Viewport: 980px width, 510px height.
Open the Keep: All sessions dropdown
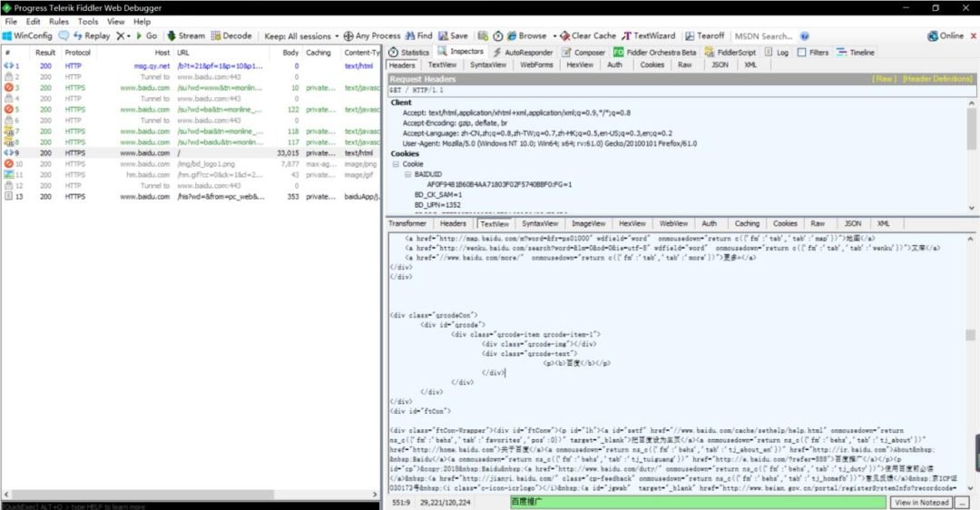tap(301, 35)
